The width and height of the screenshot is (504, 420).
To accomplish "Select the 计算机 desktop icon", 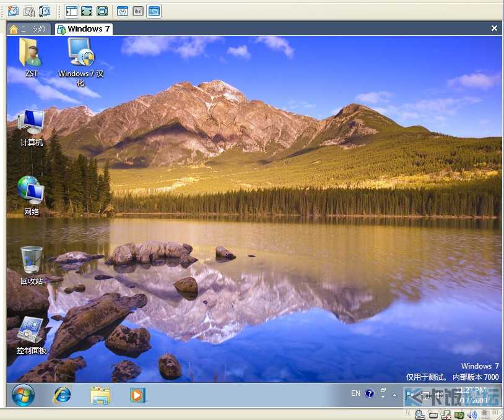I will [31, 128].
